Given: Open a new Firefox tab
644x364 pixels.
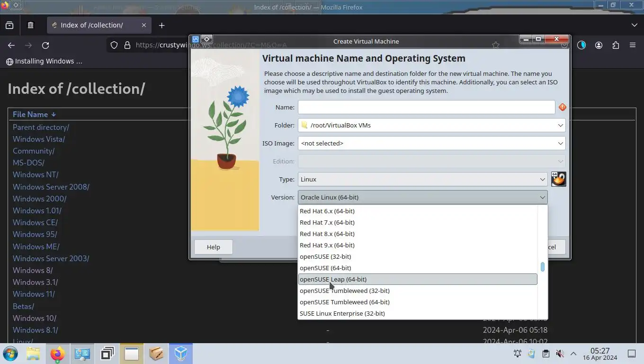Looking at the screenshot, I should (161, 25).
